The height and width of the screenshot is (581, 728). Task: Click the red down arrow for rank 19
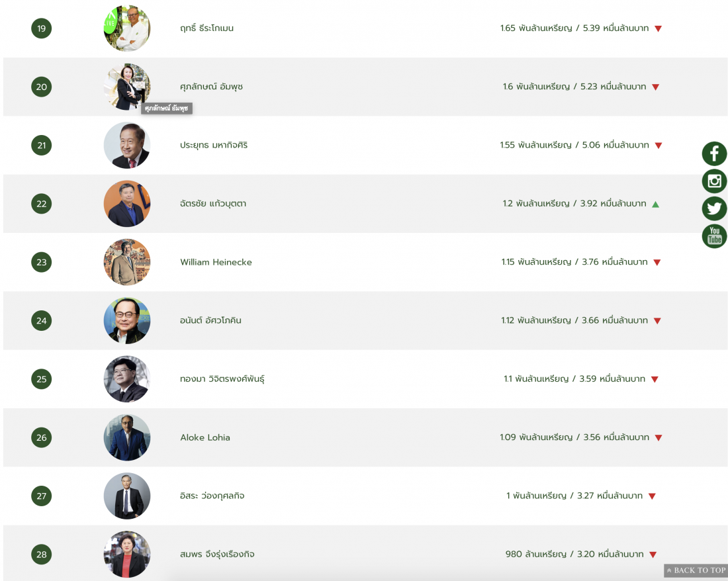[x=658, y=28]
